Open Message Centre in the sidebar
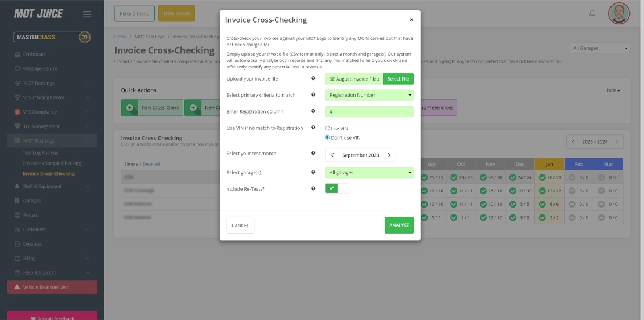 tap(40, 68)
